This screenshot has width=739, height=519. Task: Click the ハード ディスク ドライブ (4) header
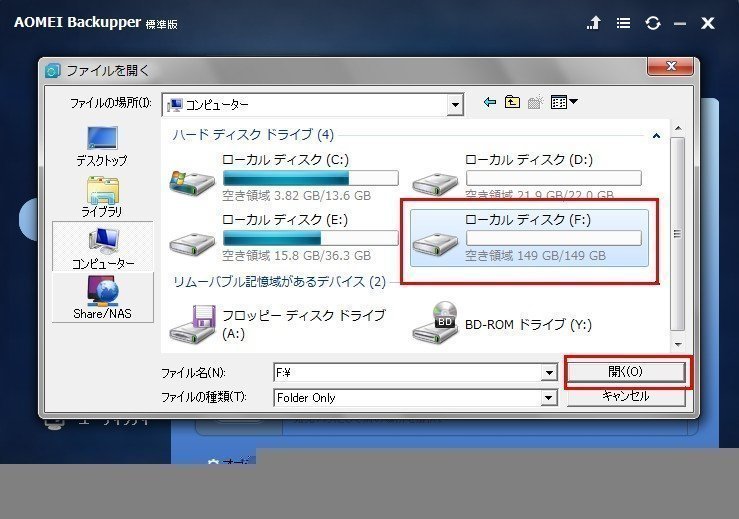coord(253,135)
